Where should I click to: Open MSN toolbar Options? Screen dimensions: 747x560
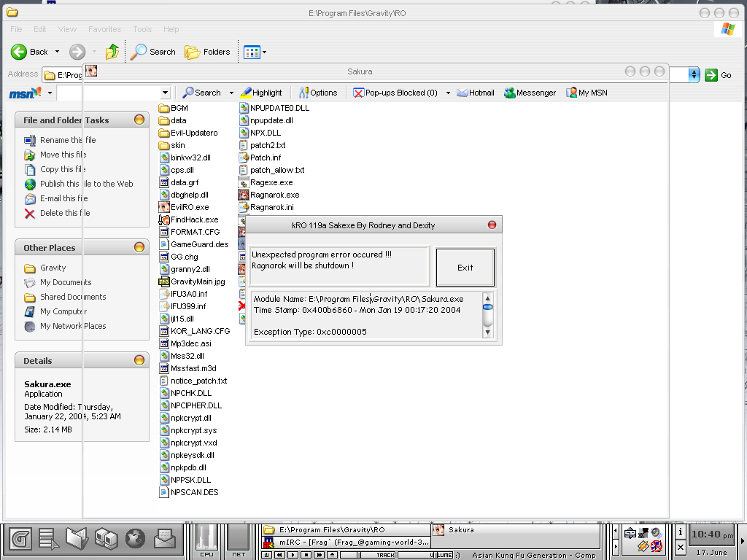coord(318,93)
